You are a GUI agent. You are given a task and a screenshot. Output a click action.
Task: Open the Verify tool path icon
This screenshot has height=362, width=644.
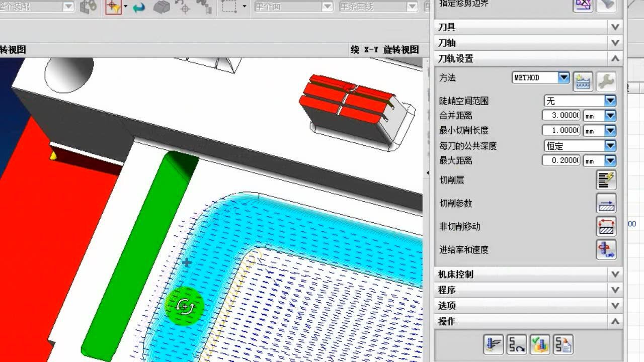[540, 344]
